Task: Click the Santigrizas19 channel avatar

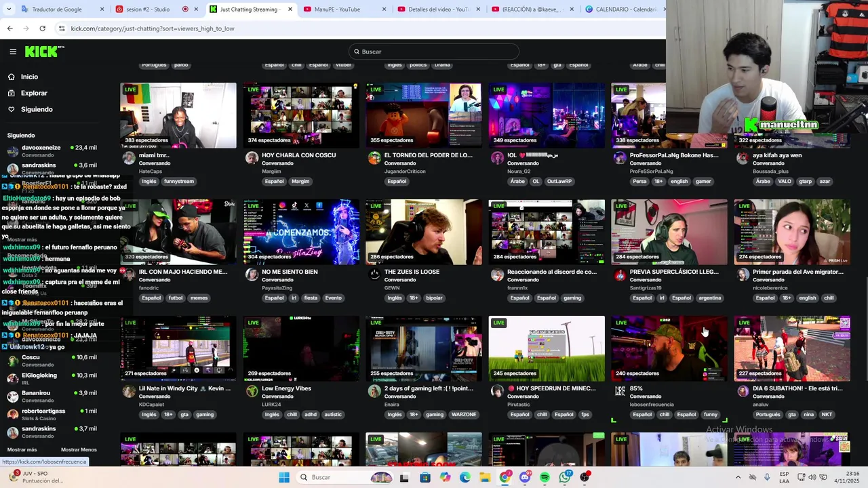Action: 620,274
